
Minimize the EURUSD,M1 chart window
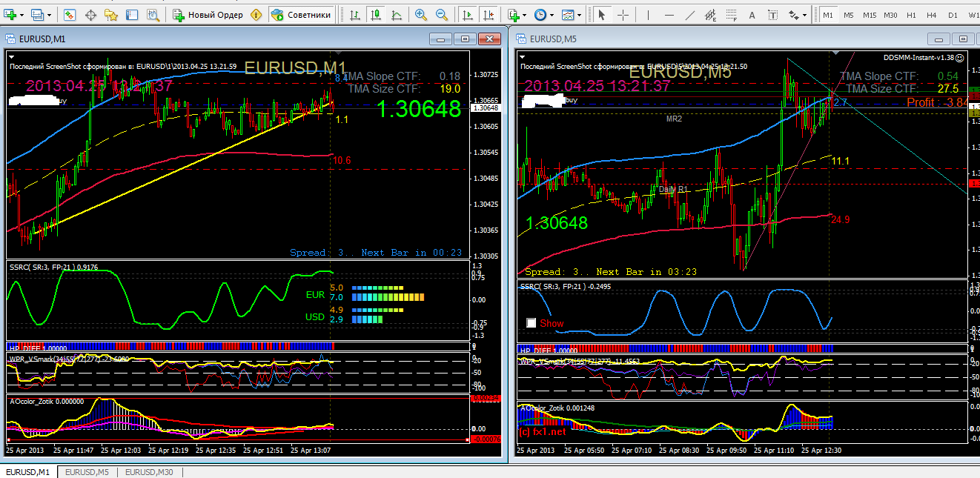(441, 39)
